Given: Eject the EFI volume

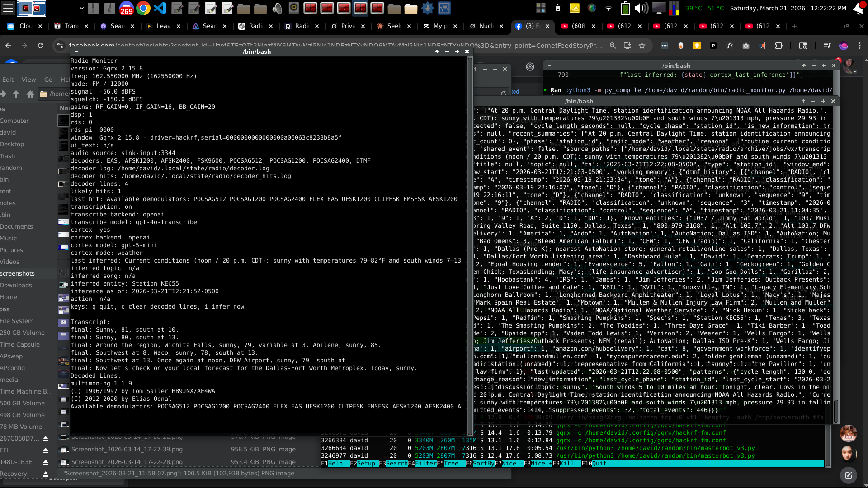Looking at the screenshot, I should tap(45, 450).
